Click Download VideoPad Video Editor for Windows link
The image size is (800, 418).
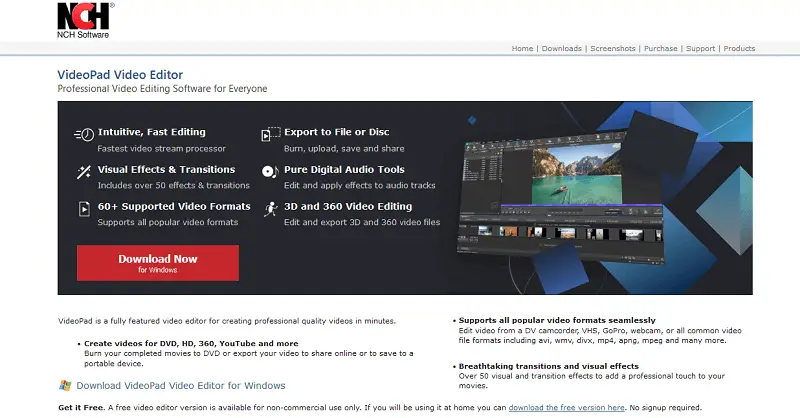(x=181, y=386)
